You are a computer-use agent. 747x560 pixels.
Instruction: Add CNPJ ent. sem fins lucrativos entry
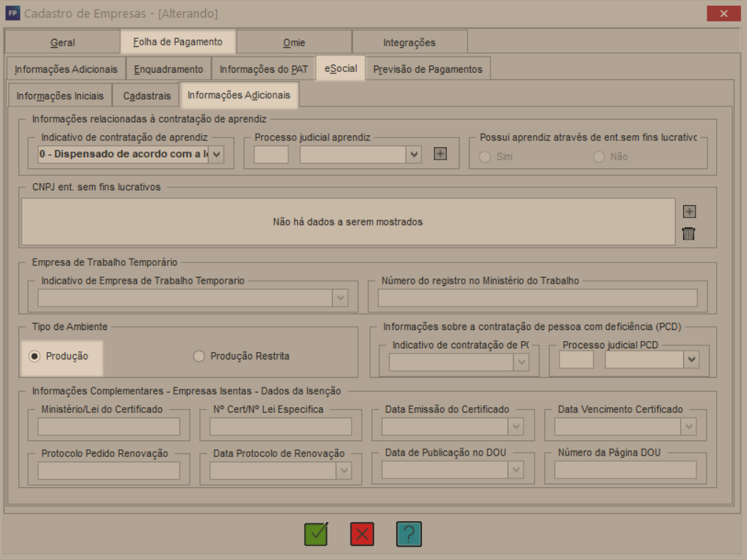(x=689, y=212)
